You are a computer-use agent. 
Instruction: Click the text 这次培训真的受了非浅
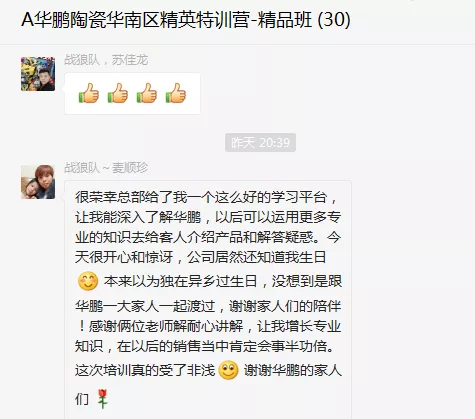point(145,370)
